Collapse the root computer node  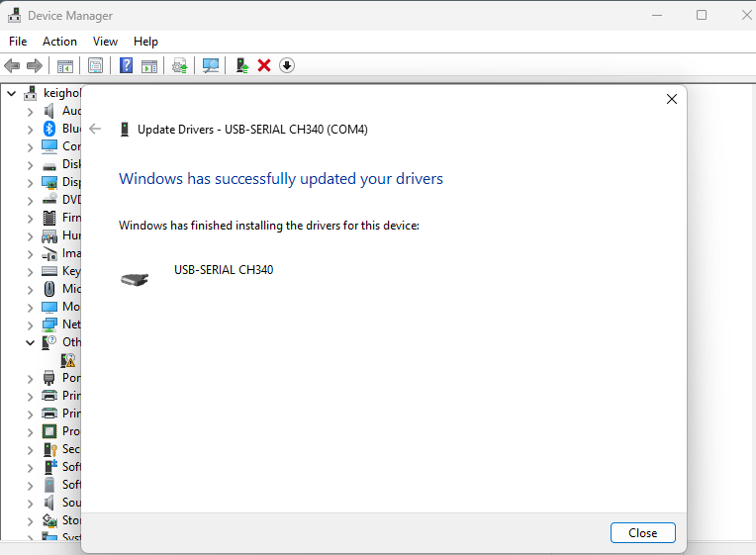12,93
